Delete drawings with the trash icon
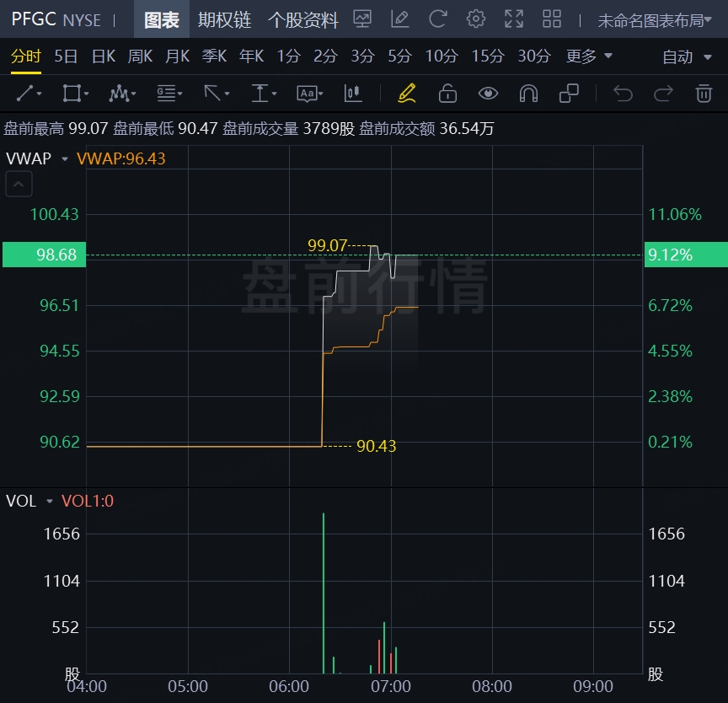 (x=704, y=93)
